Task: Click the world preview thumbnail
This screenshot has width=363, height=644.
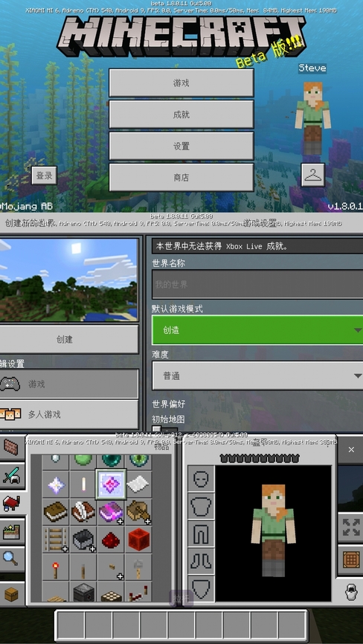Action: point(69,280)
